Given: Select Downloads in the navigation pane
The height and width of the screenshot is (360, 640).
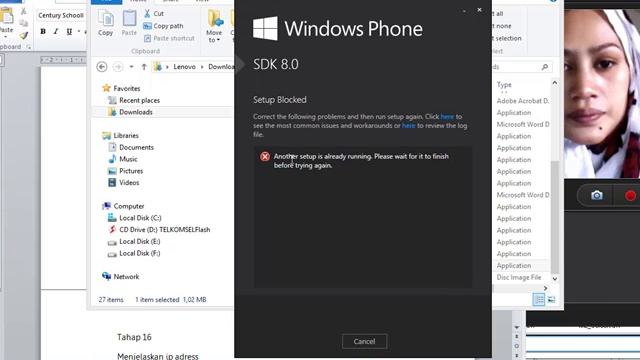Looking at the screenshot, I should click(x=130, y=112).
